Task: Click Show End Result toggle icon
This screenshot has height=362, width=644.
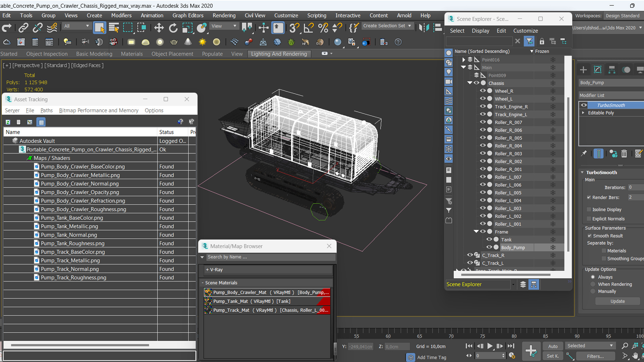Action: (598, 154)
